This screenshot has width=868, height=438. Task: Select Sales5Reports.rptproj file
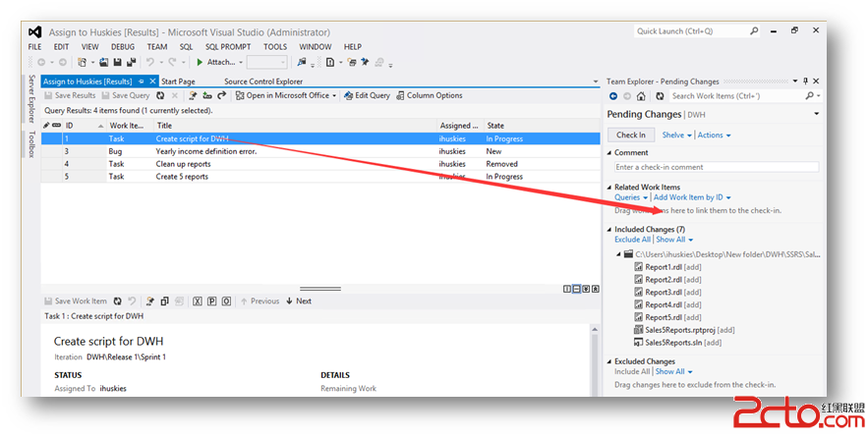point(685,330)
